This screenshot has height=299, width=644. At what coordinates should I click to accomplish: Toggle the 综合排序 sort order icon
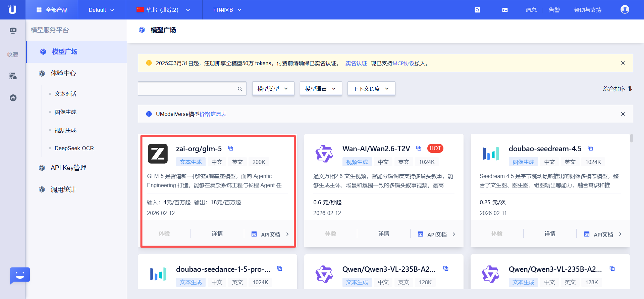tap(630, 88)
